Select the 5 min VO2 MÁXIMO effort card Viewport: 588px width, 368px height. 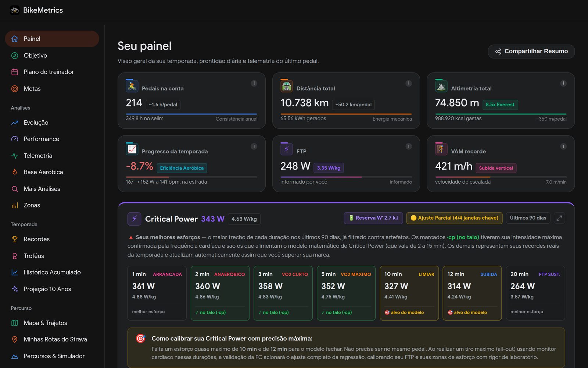(346, 293)
